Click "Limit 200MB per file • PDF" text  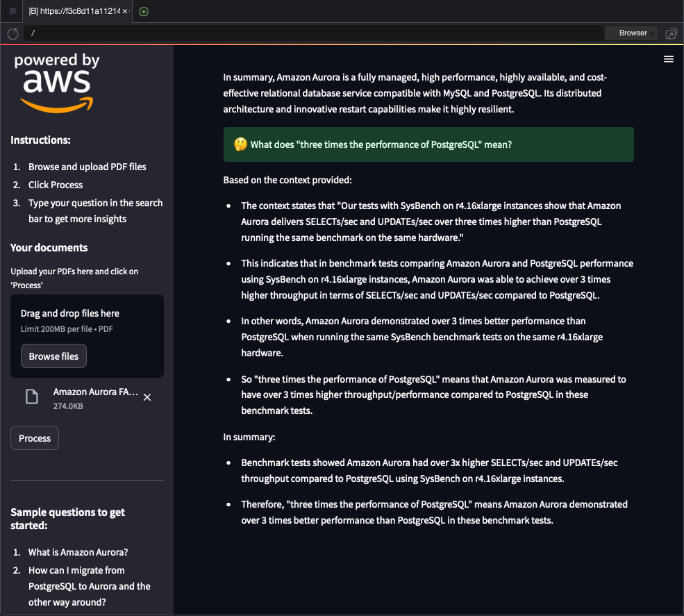67,329
